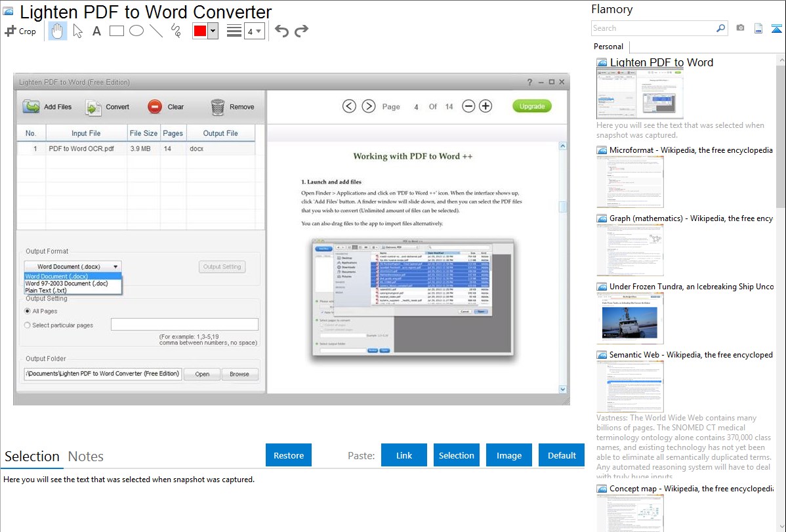
Task: Select the ellipse shape tool
Action: tap(136, 31)
